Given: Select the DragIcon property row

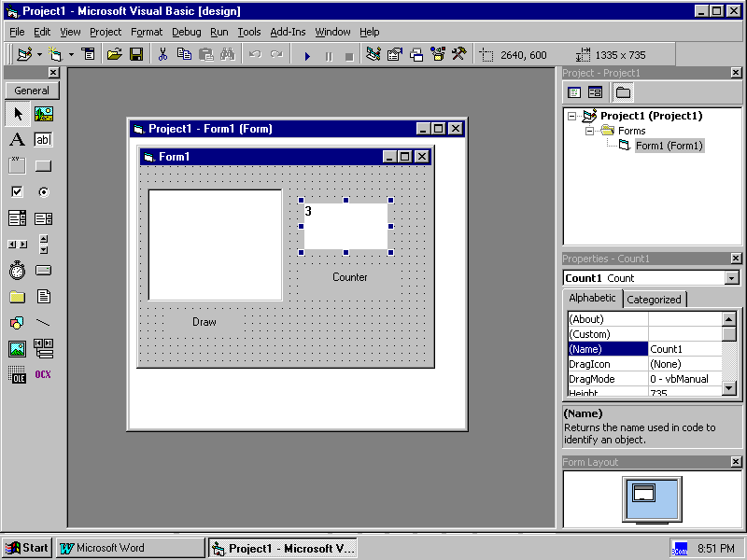Looking at the screenshot, I should (645, 364).
